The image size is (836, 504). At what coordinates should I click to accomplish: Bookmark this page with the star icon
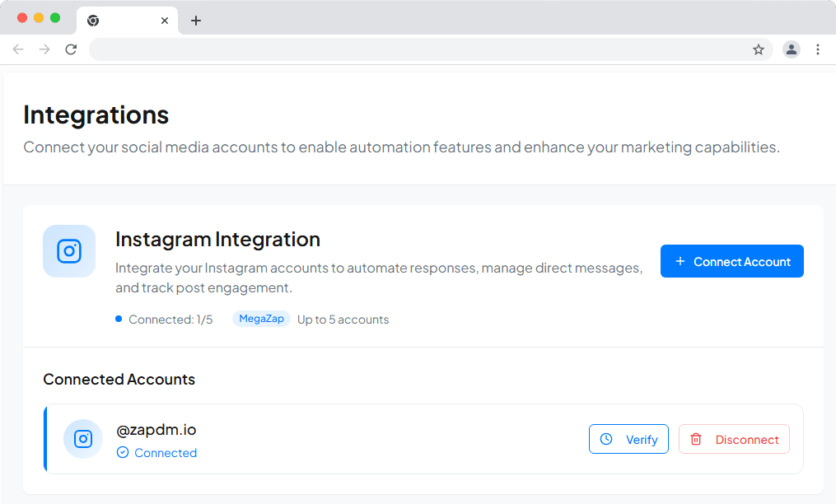pyautogui.click(x=758, y=49)
